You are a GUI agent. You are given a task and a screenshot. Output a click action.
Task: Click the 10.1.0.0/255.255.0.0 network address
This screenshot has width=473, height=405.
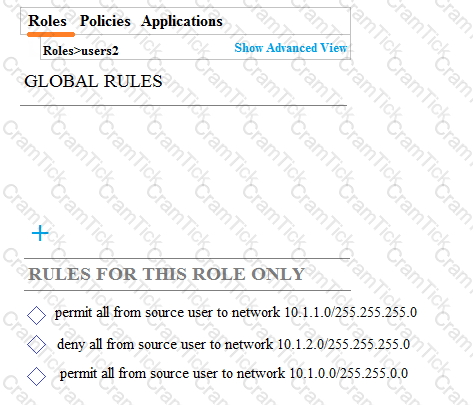tap(348, 373)
